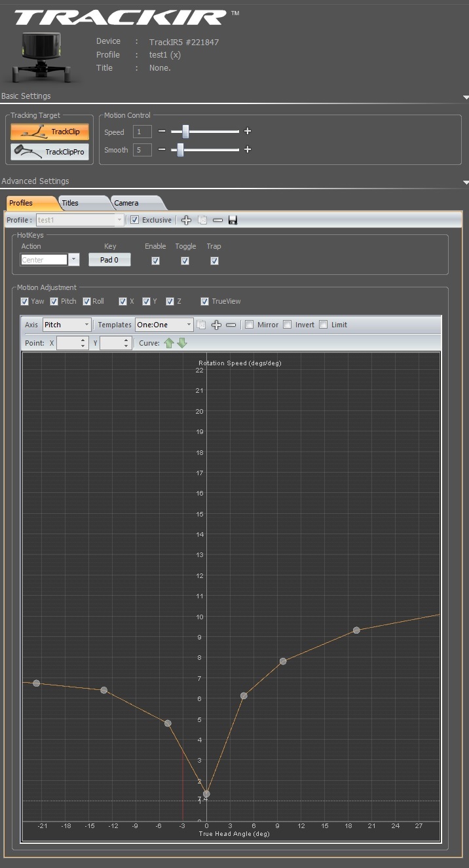Click the Speed value field
The width and height of the screenshot is (469, 868).
pyautogui.click(x=142, y=132)
